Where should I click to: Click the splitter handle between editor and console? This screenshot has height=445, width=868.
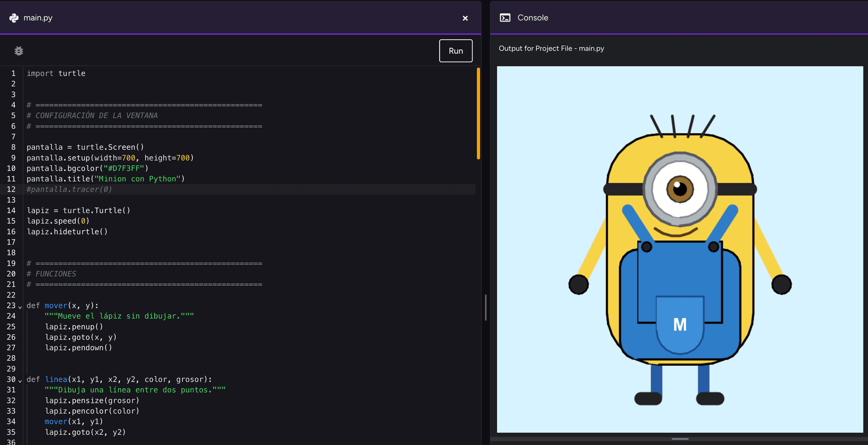486,307
